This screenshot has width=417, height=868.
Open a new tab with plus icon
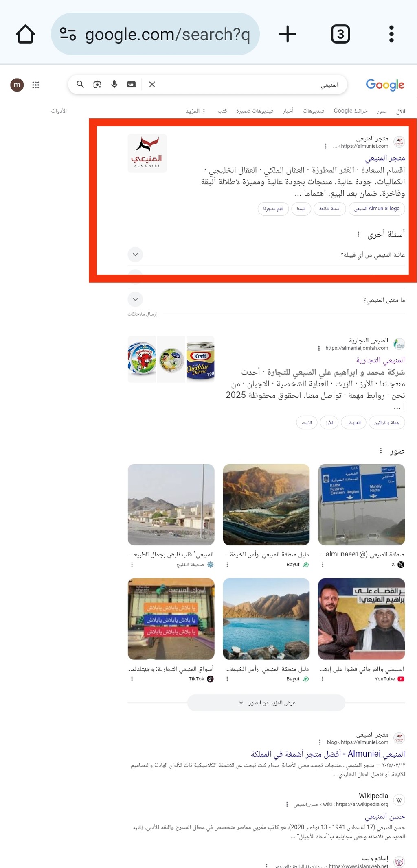click(x=288, y=34)
